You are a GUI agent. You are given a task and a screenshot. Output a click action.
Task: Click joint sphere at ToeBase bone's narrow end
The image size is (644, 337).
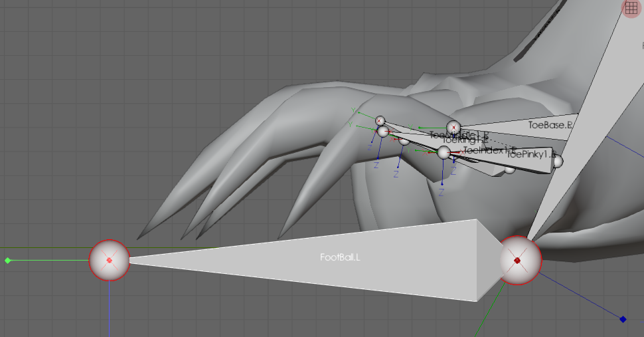453,128
